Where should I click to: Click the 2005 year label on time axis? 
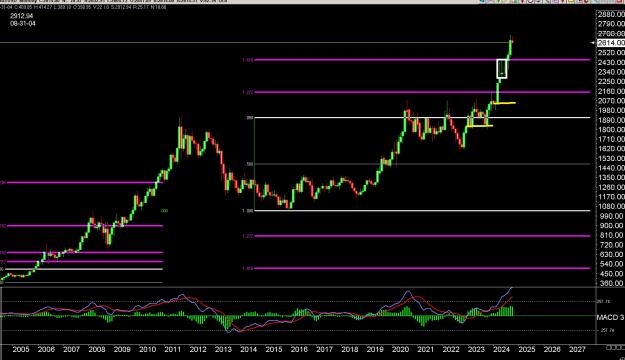(21, 349)
